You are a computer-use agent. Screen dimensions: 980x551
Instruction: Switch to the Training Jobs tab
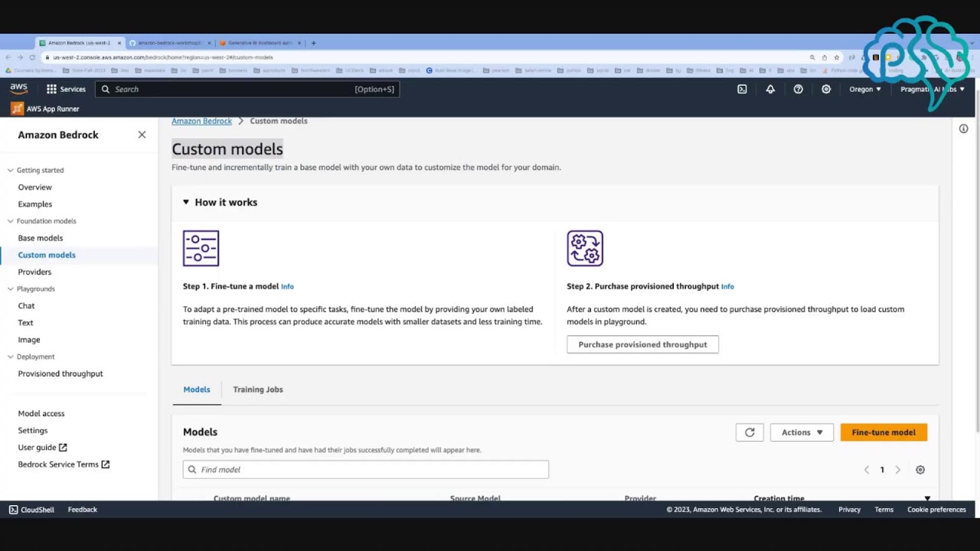pyautogui.click(x=258, y=390)
